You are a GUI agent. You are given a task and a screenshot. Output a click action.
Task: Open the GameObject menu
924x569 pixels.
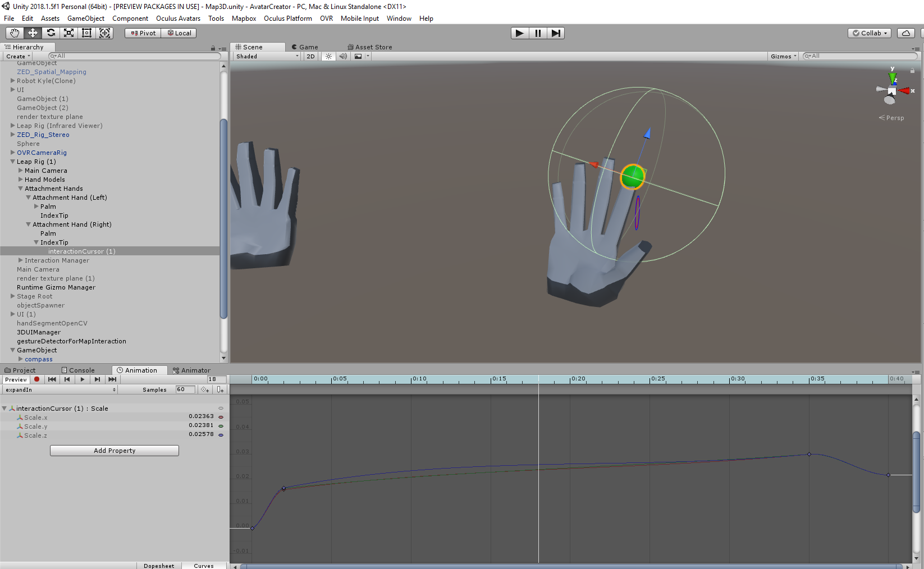[86, 19]
